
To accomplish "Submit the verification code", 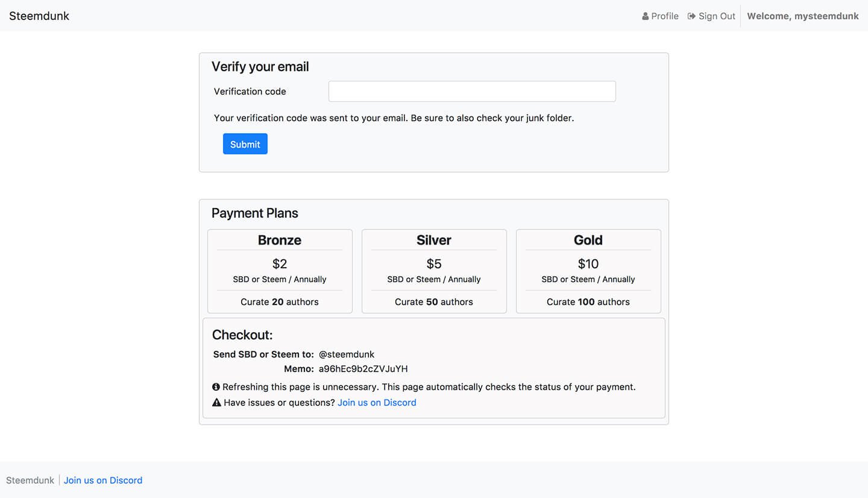I will [245, 144].
